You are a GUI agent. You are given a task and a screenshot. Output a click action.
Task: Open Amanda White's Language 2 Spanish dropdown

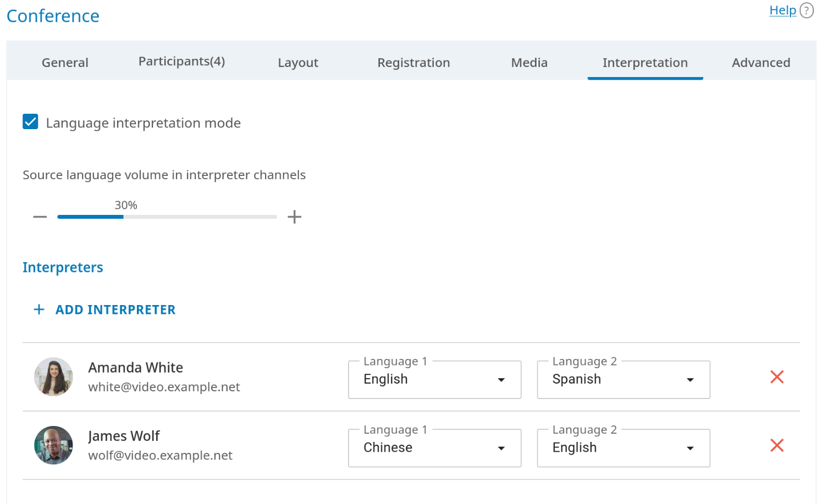[623, 380]
